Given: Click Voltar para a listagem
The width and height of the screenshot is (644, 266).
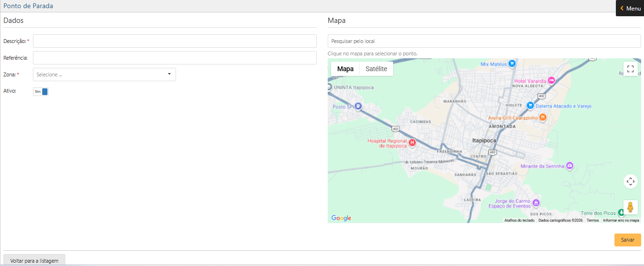Looking at the screenshot, I should [x=34, y=261].
